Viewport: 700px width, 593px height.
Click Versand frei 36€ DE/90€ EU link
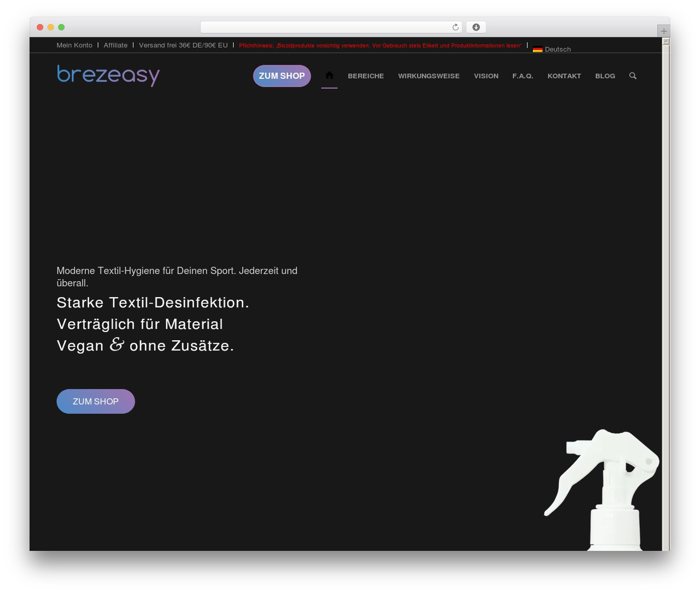[183, 45]
